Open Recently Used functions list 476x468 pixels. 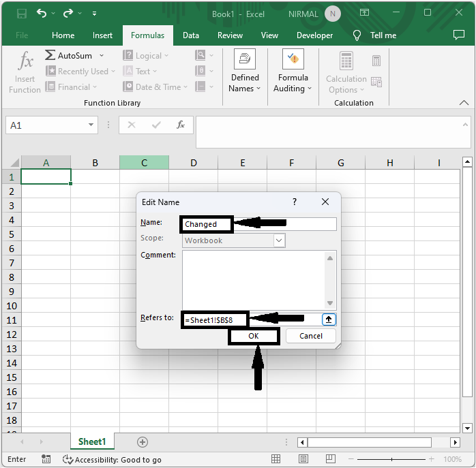(80, 72)
